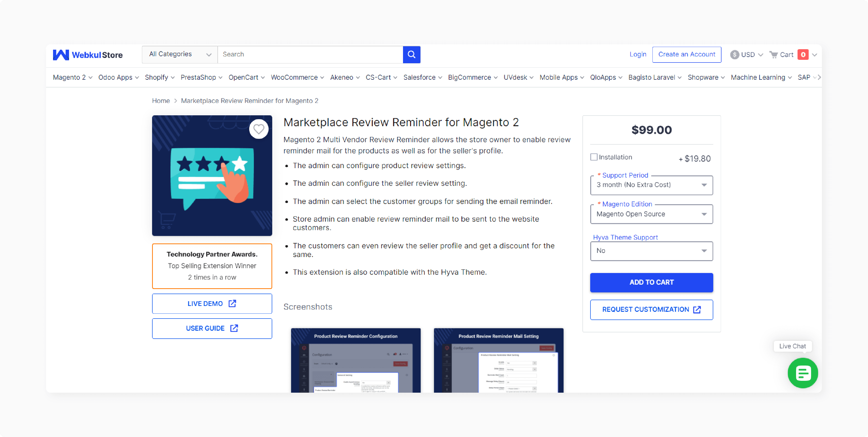This screenshot has width=868, height=437.
Task: Open the Hyva Theme Support dropdown
Action: tap(651, 251)
